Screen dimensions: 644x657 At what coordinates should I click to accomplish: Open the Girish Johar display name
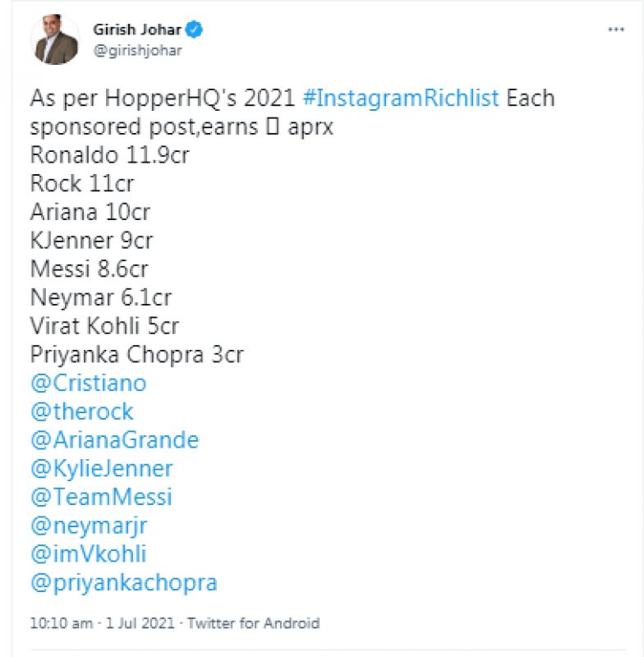click(143, 30)
